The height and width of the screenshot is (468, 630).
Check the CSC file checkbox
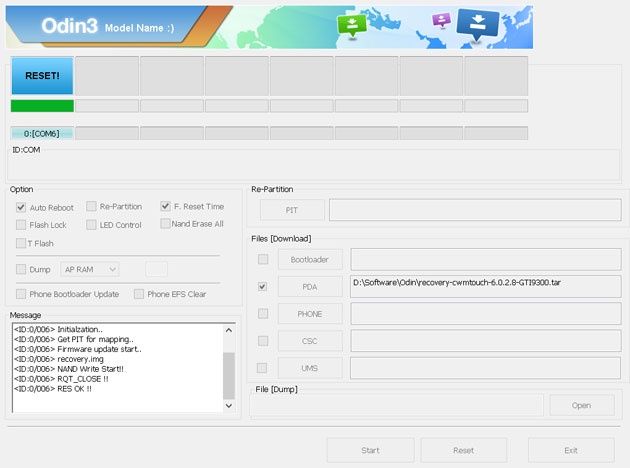pos(263,341)
